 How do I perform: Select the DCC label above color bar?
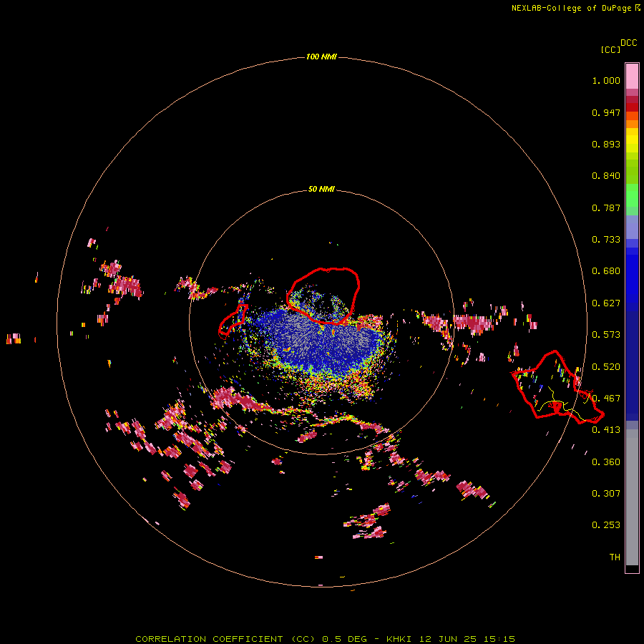(629, 43)
